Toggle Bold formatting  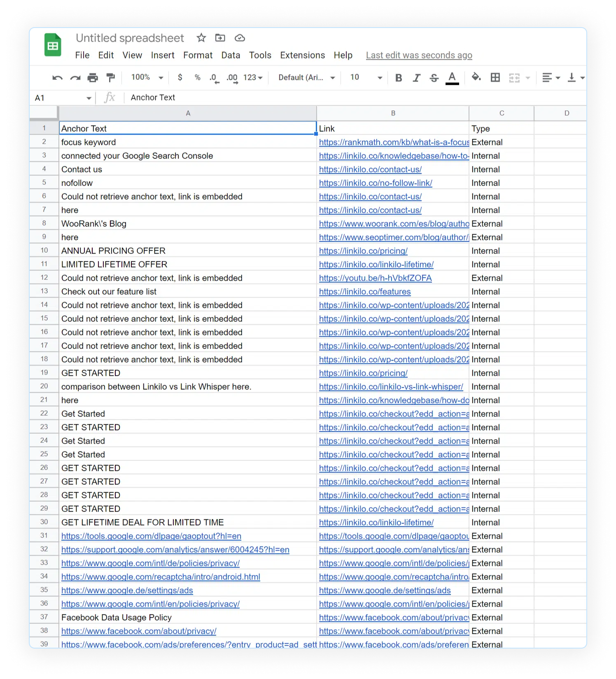[x=398, y=78]
